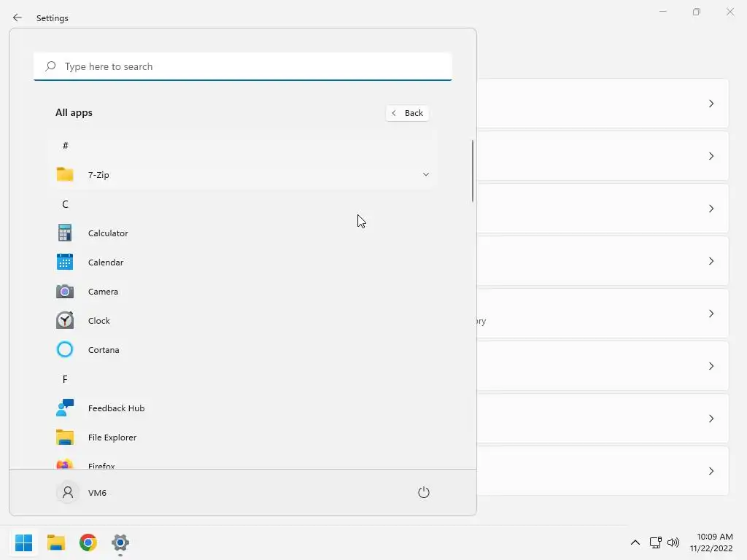The image size is (747, 560).
Task: Click the 'All apps' heading
Action: [74, 112]
